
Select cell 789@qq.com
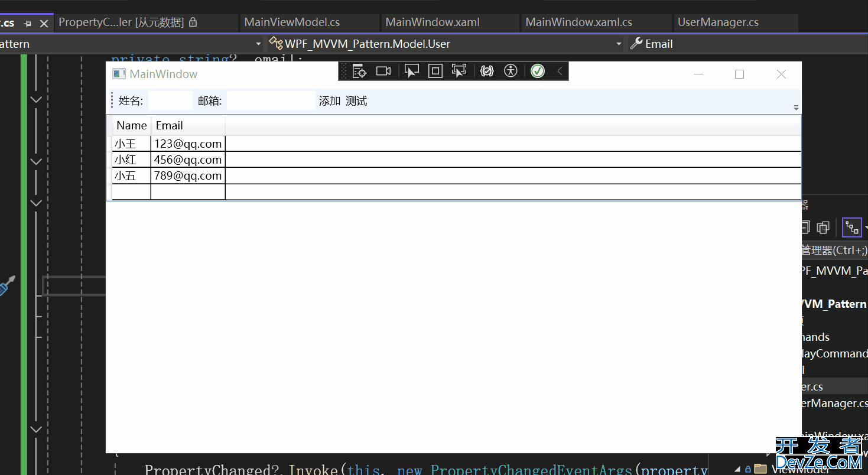188,175
